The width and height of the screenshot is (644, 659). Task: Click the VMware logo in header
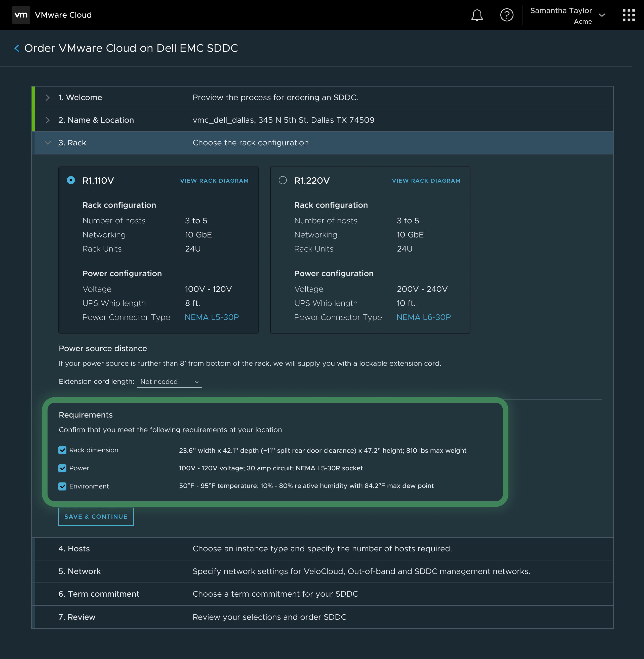tap(21, 15)
